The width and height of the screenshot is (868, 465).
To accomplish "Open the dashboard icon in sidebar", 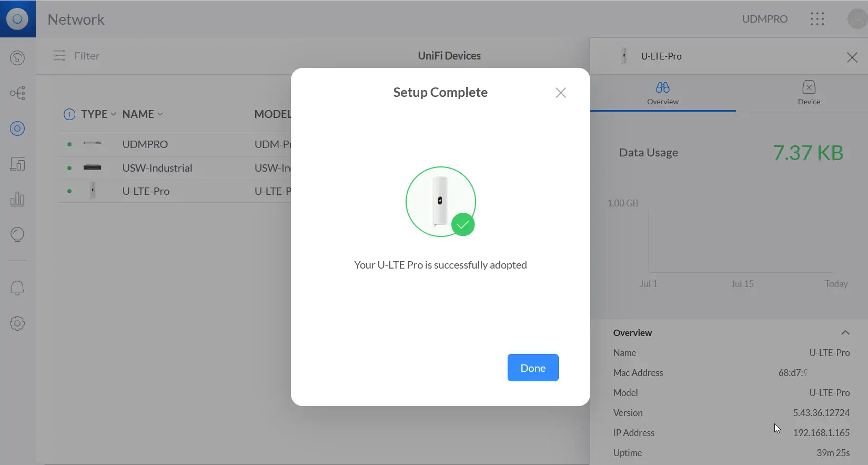I will pyautogui.click(x=17, y=58).
